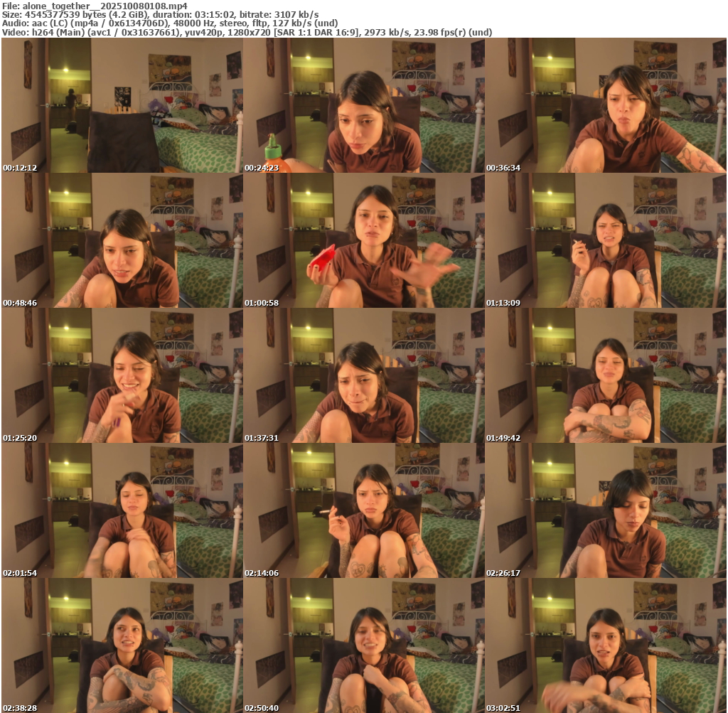Choose the 01:37:31 thumbnail

[x=363, y=376]
